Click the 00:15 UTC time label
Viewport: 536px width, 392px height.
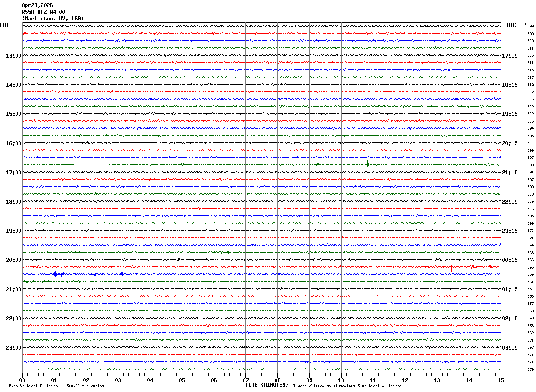[x=510, y=260]
